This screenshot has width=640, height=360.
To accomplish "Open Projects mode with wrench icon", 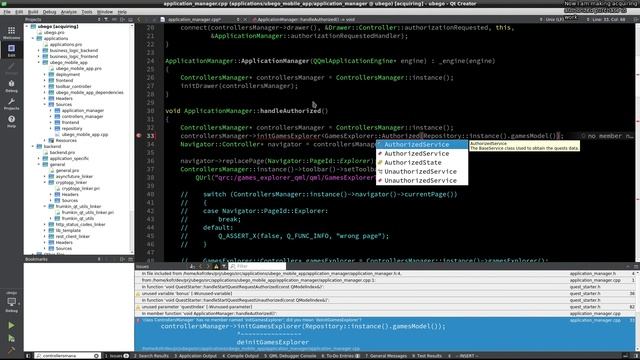I will click(x=11, y=104).
